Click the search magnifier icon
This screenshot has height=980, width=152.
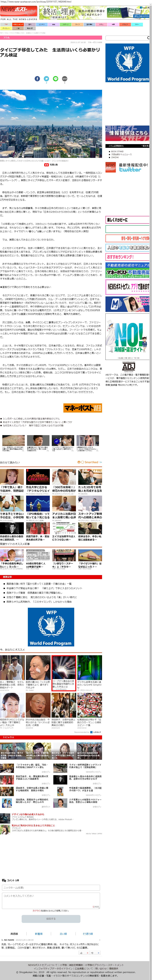[x=148, y=38]
